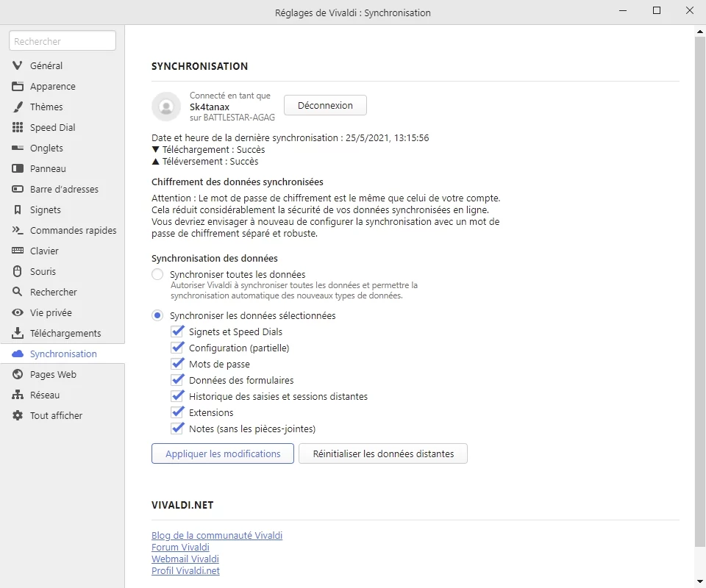Viewport: 706px width, 588px height.
Task: Uncheck 'Configuration (partielle)' checkbox
Action: pyautogui.click(x=177, y=348)
